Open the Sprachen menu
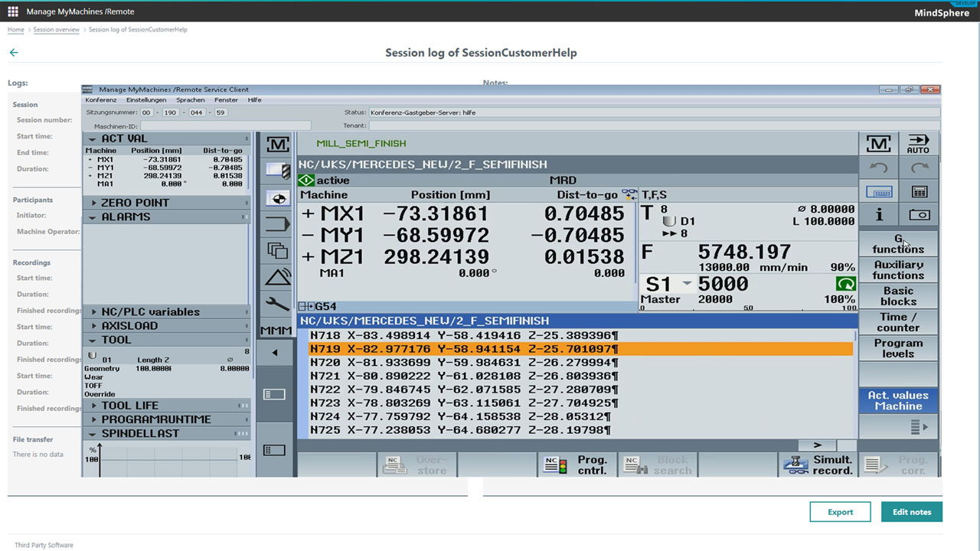This screenshot has width=980, height=551. [190, 100]
